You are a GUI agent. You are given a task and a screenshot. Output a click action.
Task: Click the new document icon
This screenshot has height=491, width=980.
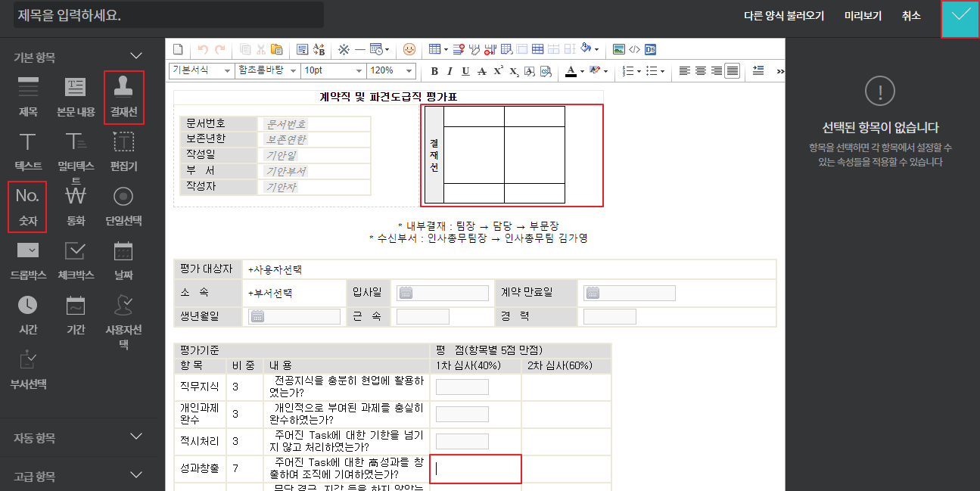tap(179, 49)
